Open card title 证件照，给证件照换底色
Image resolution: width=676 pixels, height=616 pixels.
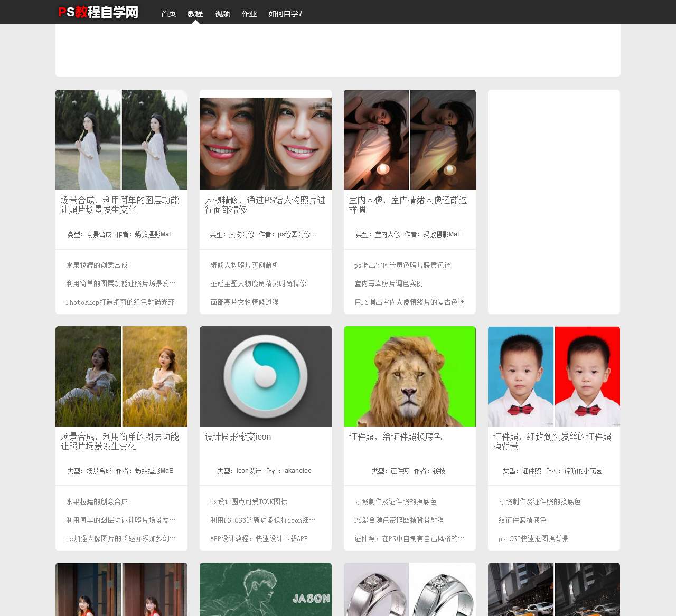[396, 437]
